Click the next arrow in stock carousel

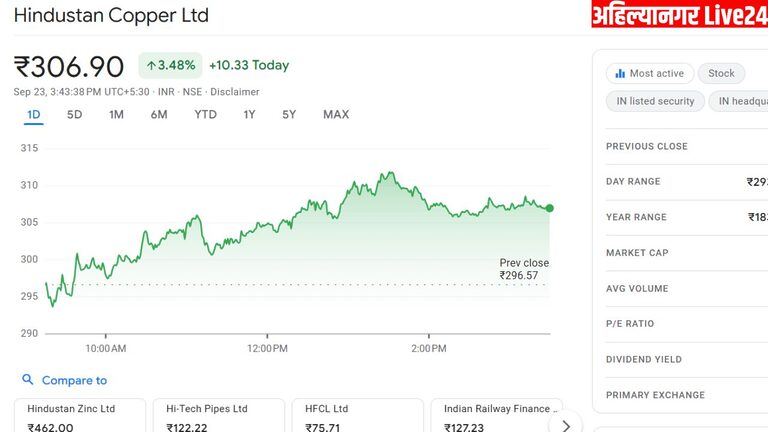tap(566, 425)
